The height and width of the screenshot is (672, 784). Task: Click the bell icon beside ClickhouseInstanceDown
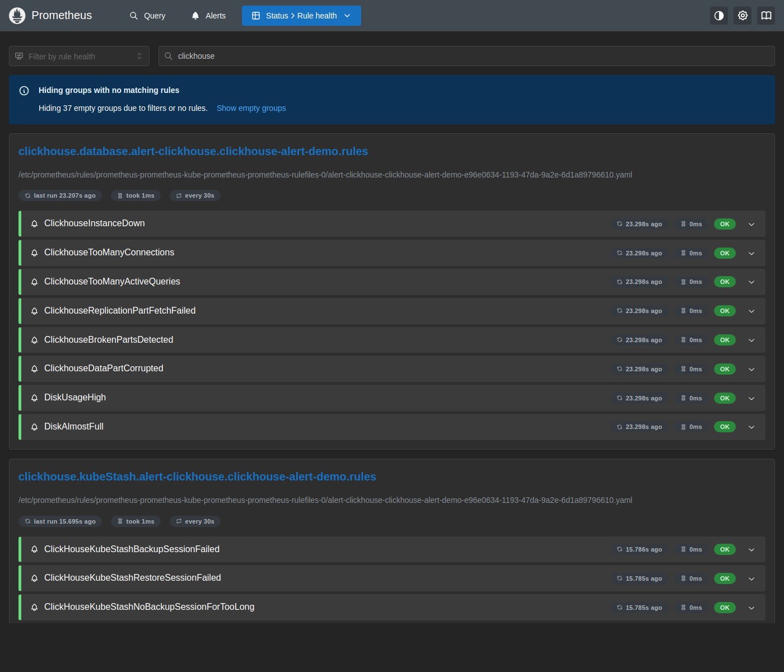34,224
